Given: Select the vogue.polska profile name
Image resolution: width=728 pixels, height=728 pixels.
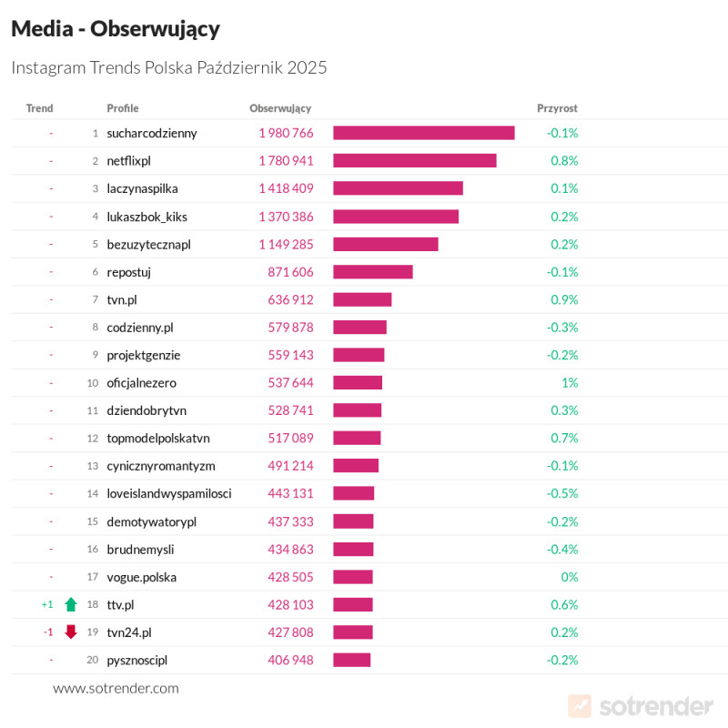Looking at the screenshot, I should tap(141, 577).
